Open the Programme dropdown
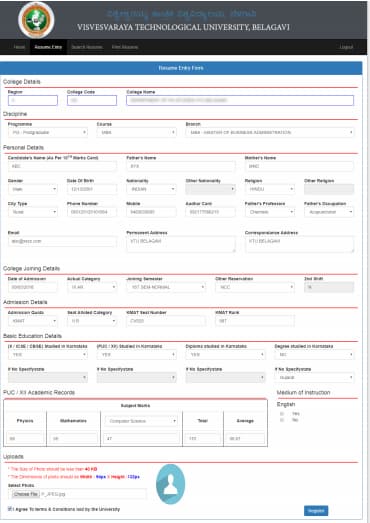Image resolution: width=370 pixels, height=523 pixels. click(48, 132)
